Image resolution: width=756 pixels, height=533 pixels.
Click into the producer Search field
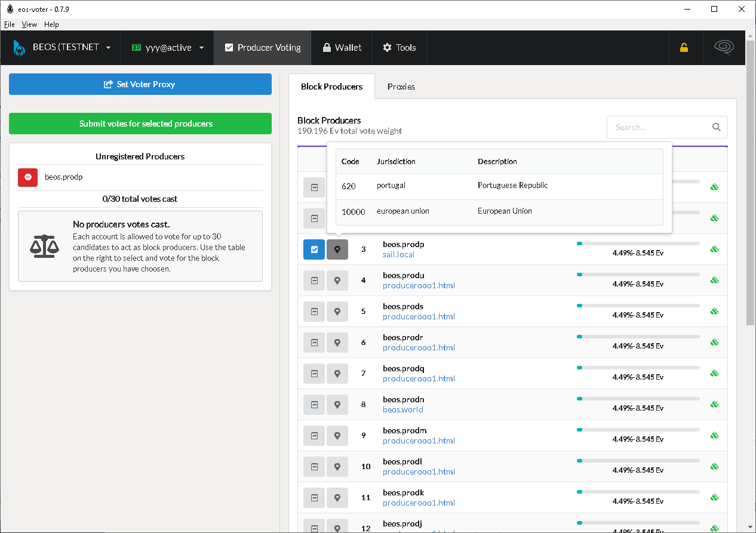(662, 127)
